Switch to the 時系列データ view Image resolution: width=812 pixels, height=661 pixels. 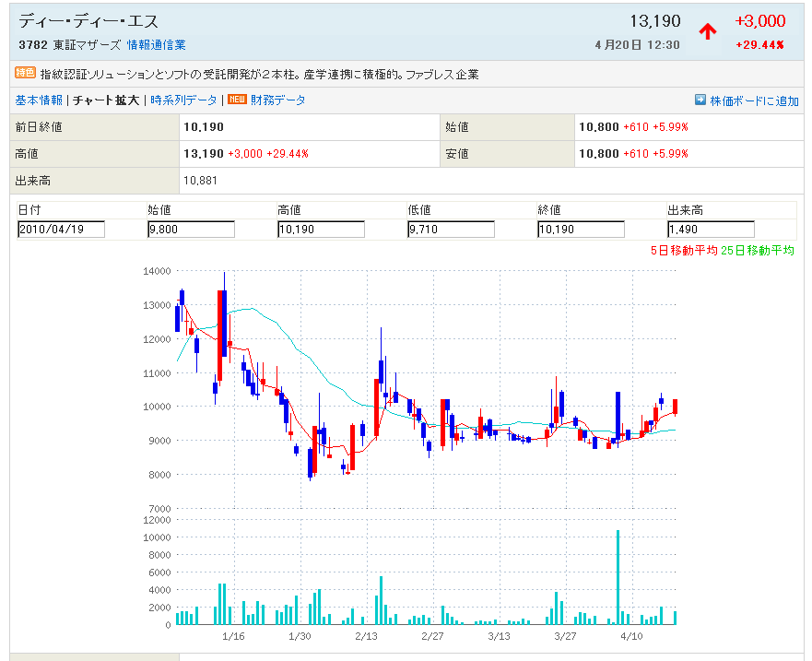click(183, 100)
